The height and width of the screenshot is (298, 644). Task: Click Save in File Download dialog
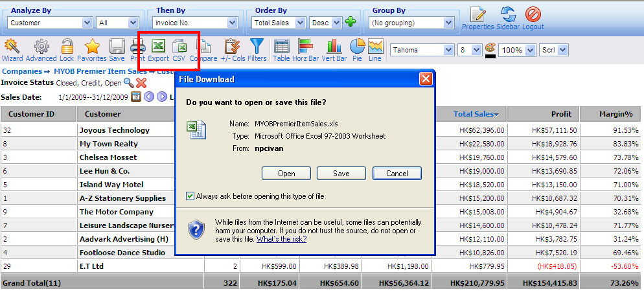341,173
